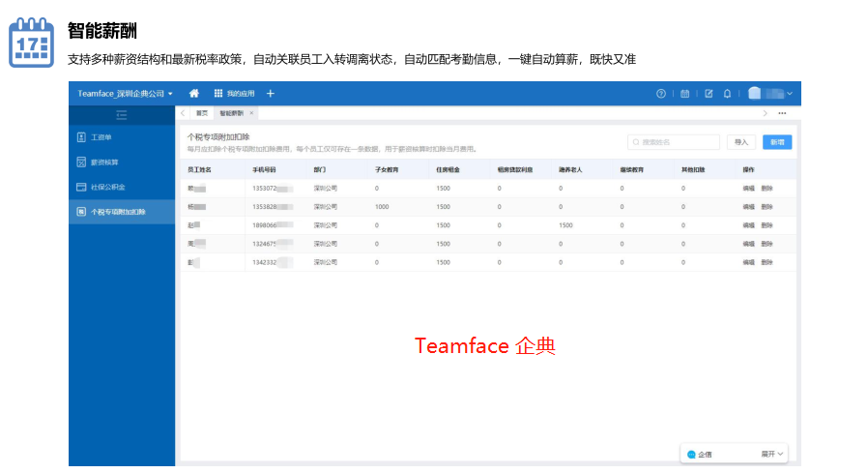Delete the row with phone 1342332
Viewport: 868px width, 473px height.
767,262
